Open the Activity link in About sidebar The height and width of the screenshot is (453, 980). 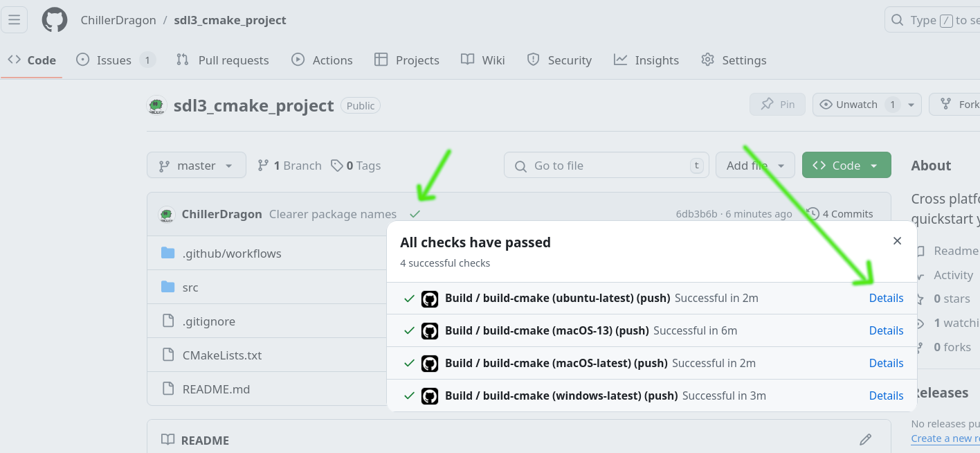[953, 275]
